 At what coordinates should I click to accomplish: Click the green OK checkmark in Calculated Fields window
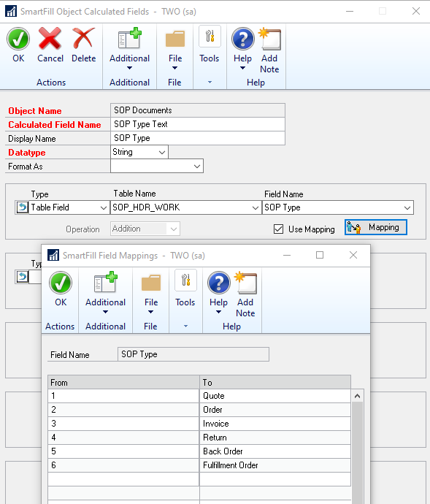pyautogui.click(x=18, y=39)
